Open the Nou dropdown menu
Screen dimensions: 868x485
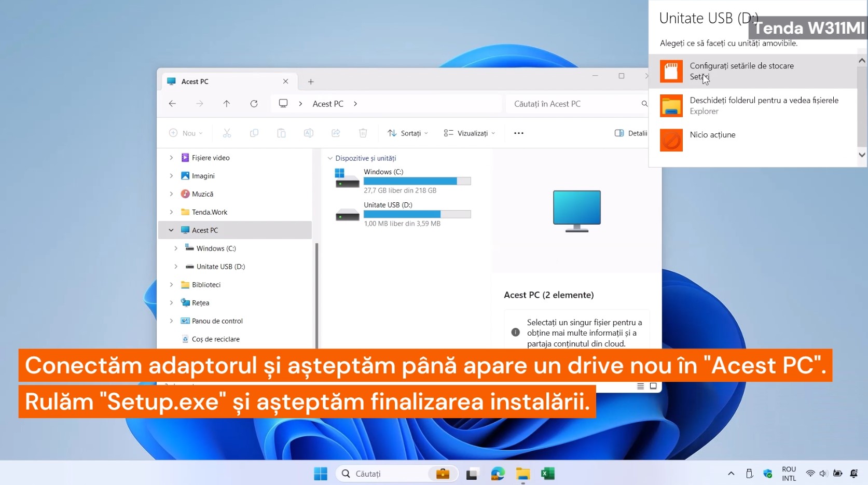click(186, 133)
